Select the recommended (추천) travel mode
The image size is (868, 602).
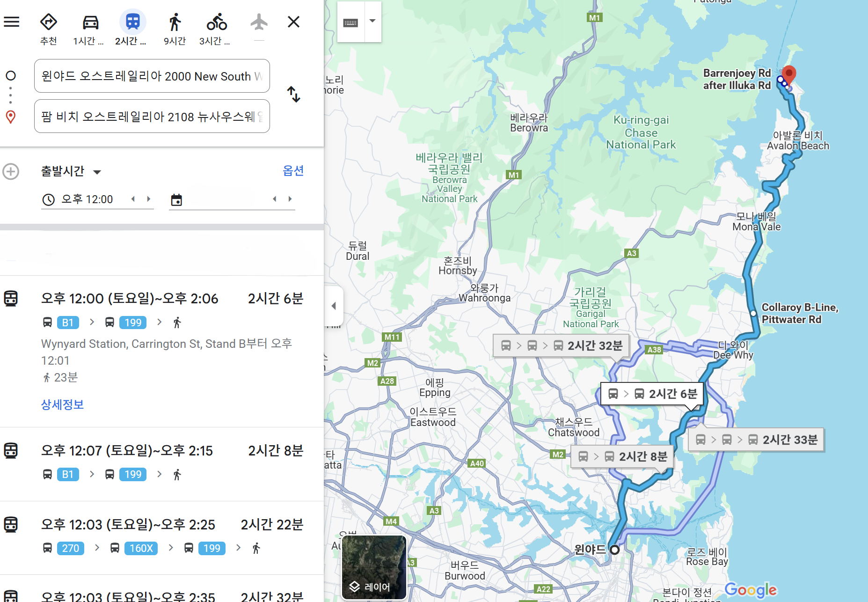[x=49, y=29]
